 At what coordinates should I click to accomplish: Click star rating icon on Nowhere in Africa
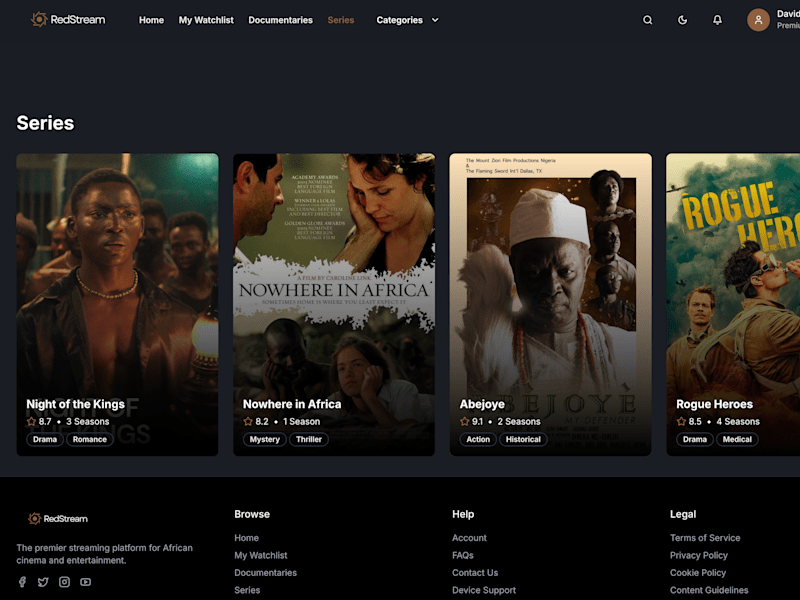pyautogui.click(x=248, y=421)
